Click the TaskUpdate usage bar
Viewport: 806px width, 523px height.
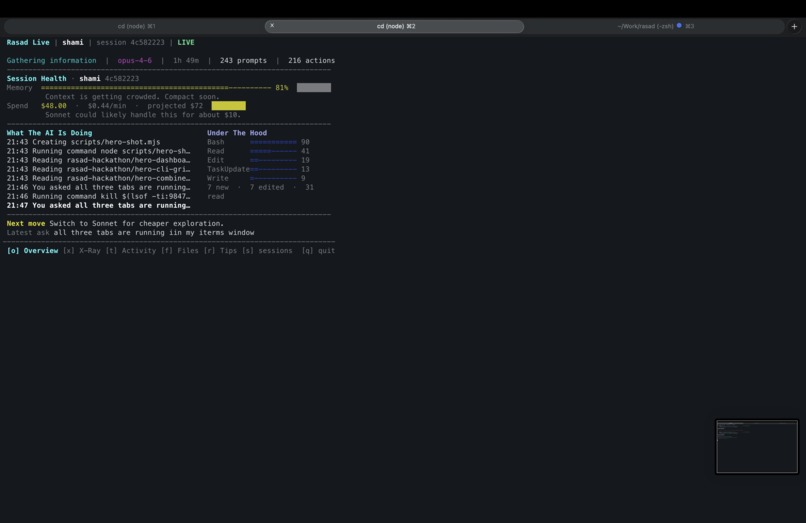point(273,169)
